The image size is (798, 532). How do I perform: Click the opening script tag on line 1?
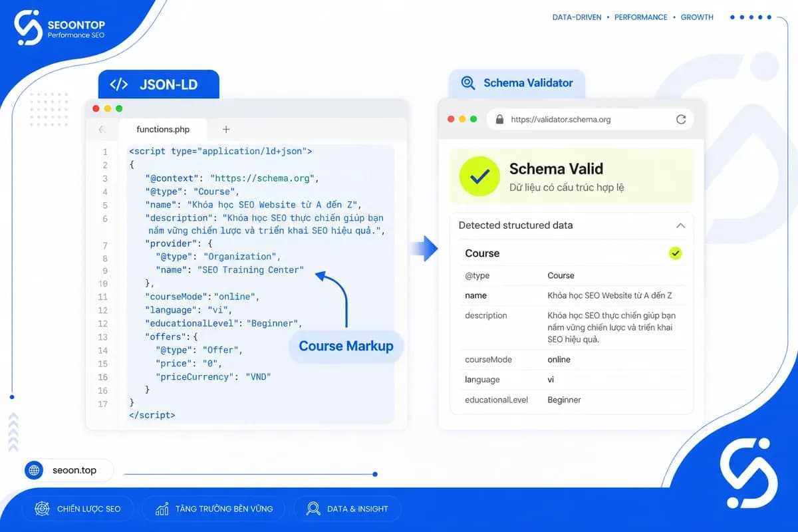(x=220, y=152)
